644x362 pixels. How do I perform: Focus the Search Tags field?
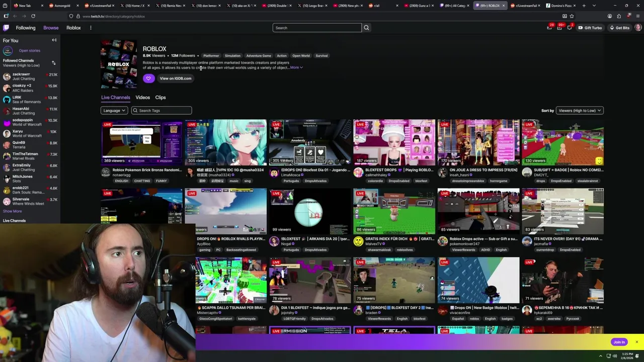pos(162,111)
